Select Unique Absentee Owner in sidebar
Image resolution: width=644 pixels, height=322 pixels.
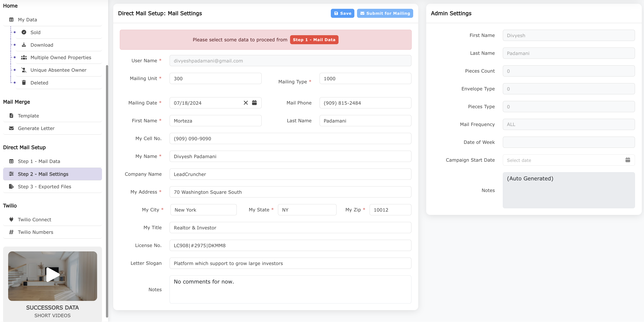pyautogui.click(x=58, y=70)
